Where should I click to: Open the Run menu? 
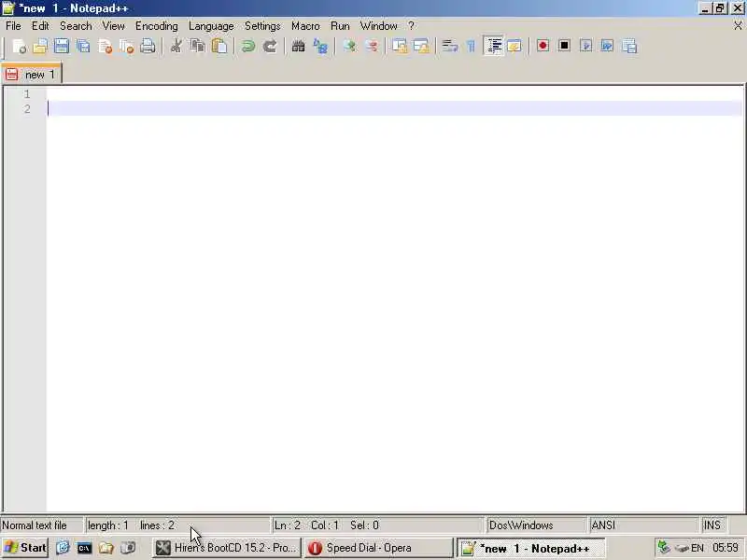click(x=340, y=26)
